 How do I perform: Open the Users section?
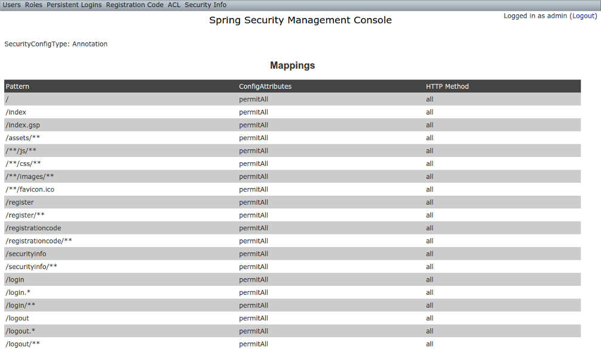tap(11, 4)
